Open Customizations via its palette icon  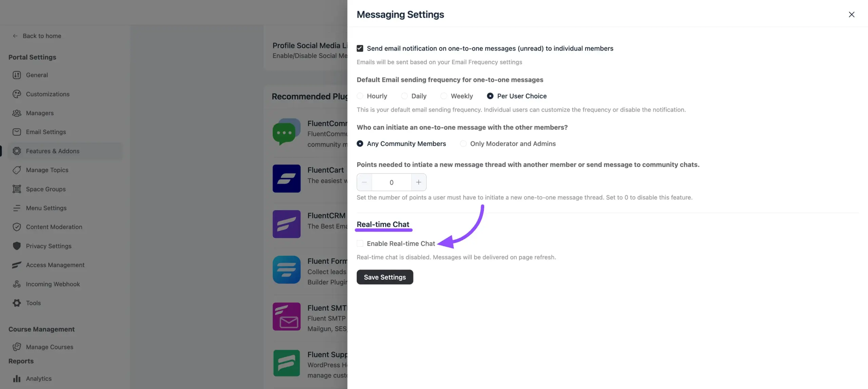pos(17,94)
